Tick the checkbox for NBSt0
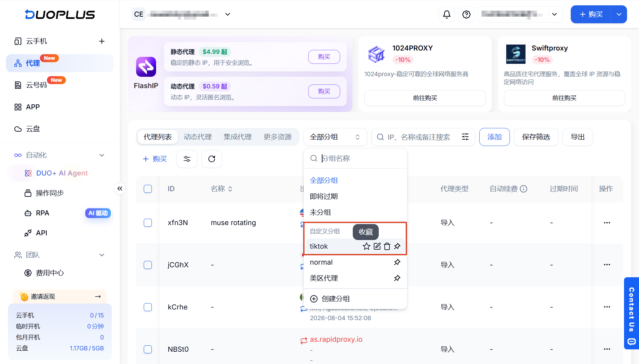Viewport: 639px width, 364px height. pos(148,349)
